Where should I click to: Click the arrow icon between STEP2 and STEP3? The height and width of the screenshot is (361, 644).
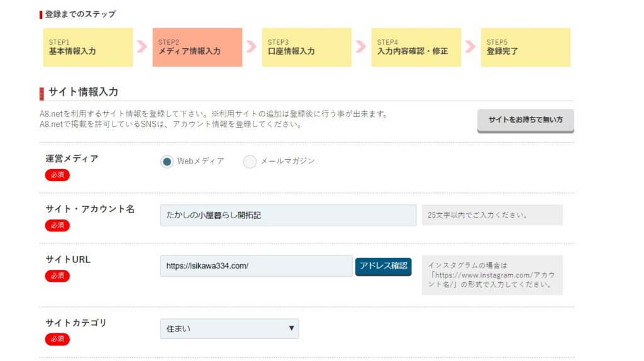tap(252, 47)
